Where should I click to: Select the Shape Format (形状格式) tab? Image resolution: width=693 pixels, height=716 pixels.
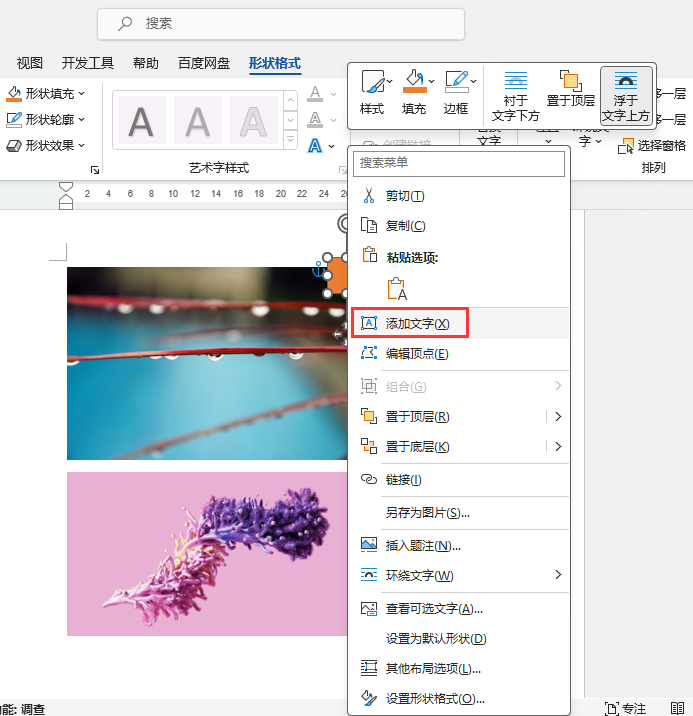pyautogui.click(x=275, y=63)
